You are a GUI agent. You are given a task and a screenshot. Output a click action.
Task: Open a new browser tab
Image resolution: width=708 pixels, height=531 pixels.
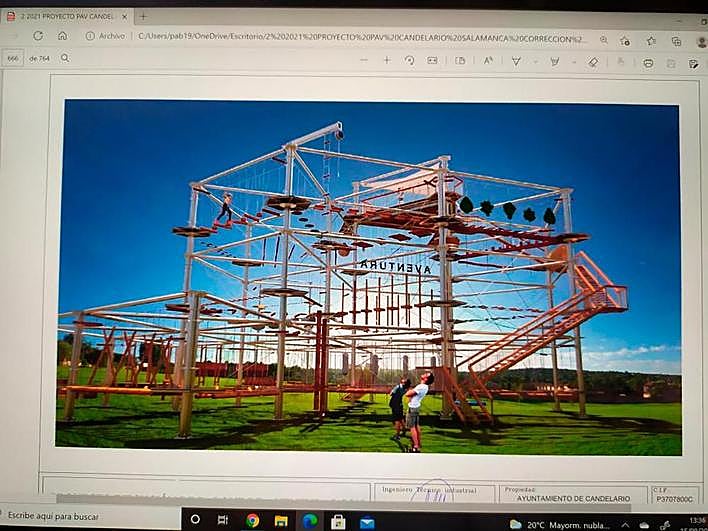(x=143, y=17)
